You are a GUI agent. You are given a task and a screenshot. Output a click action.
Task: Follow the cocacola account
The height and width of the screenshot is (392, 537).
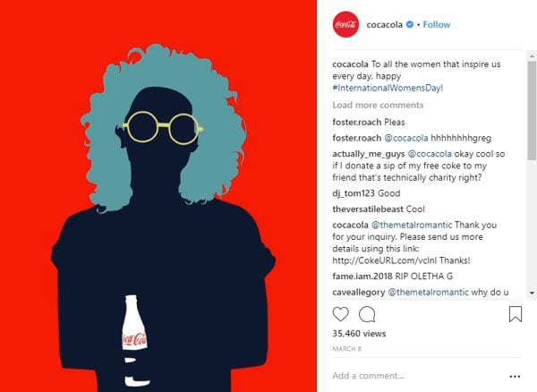437,25
